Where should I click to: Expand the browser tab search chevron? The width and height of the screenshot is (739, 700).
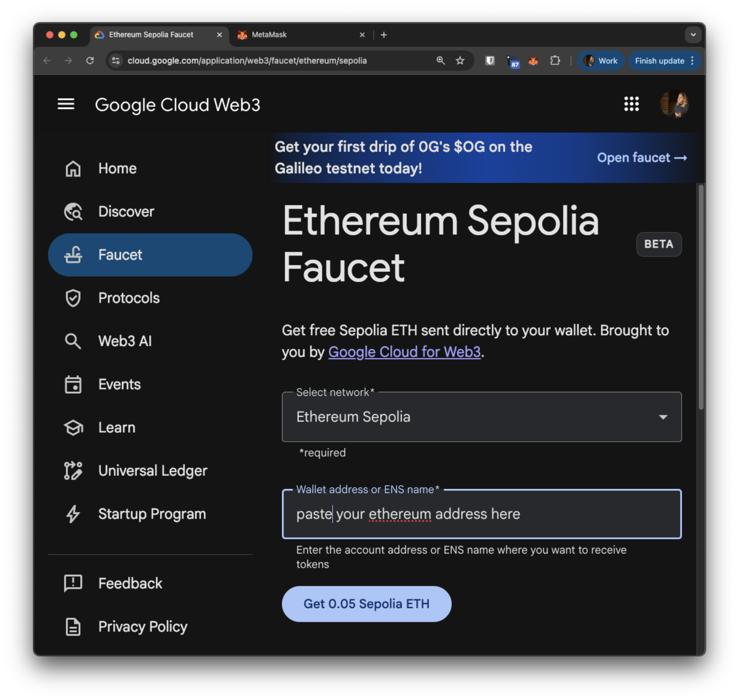click(x=693, y=35)
